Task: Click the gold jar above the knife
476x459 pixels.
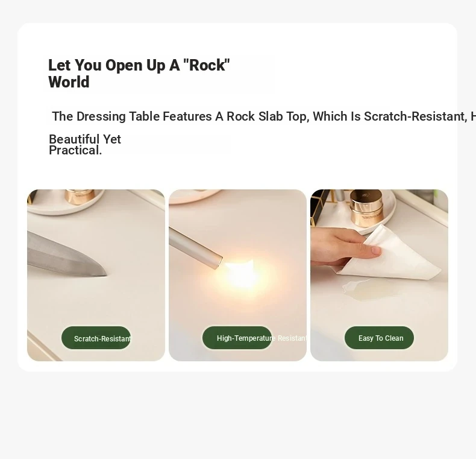Action: [x=80, y=197]
